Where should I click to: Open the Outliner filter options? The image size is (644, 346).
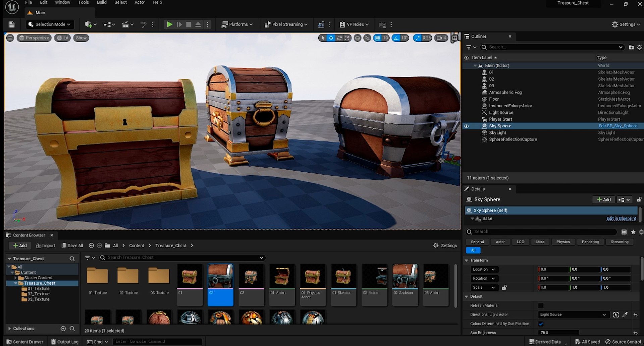[471, 47]
